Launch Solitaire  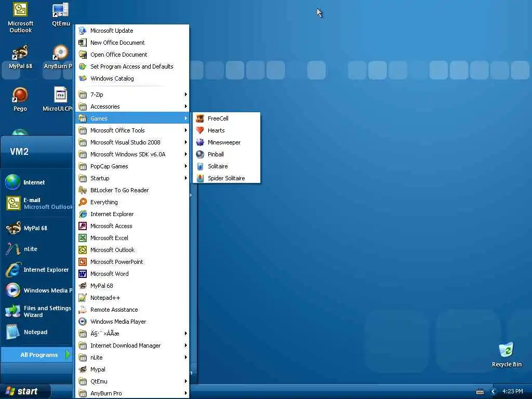tap(227, 166)
